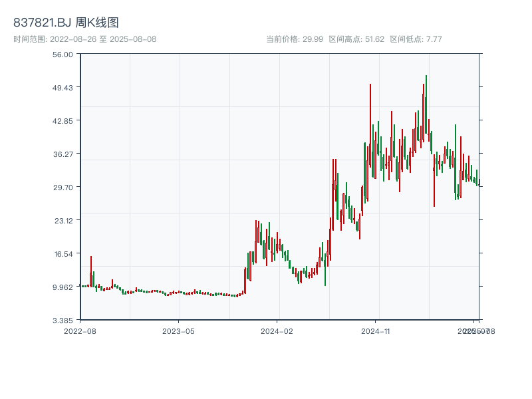
Task: Click the 29.70 y-axis label
Action: click(x=63, y=188)
